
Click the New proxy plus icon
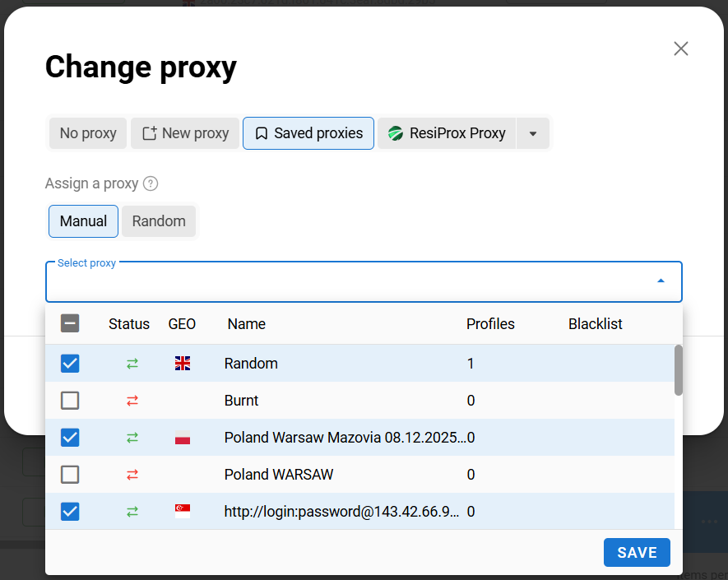point(150,133)
